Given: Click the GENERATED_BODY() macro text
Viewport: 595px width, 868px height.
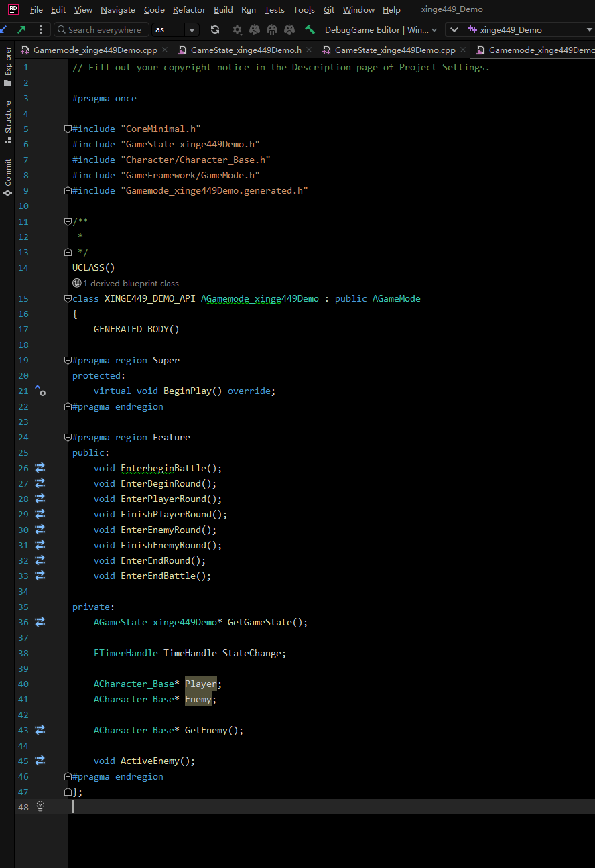Looking at the screenshot, I should pyautogui.click(x=137, y=329).
